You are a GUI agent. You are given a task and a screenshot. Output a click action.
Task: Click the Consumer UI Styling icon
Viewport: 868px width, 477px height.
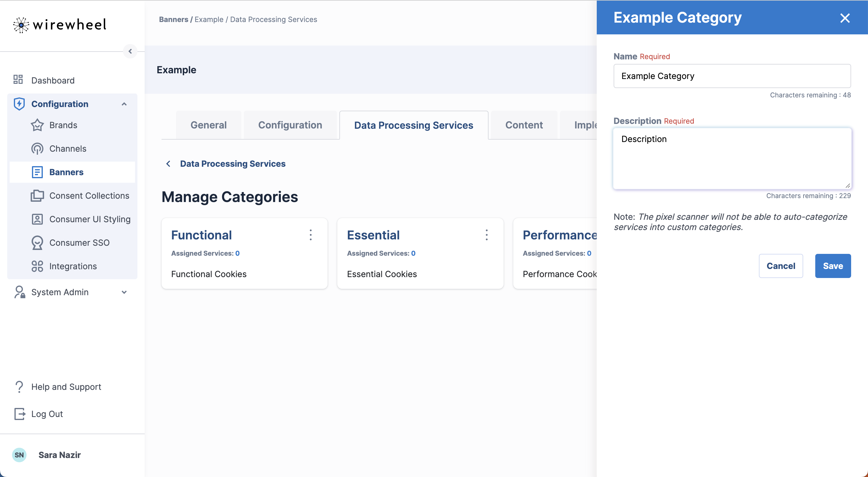click(37, 219)
